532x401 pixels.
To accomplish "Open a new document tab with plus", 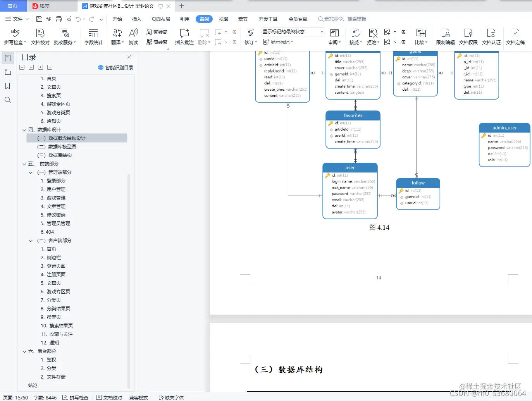I will coord(181,6).
